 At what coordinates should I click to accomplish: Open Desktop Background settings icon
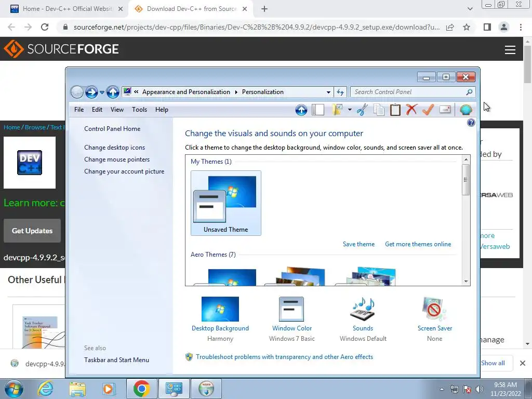pos(220,309)
